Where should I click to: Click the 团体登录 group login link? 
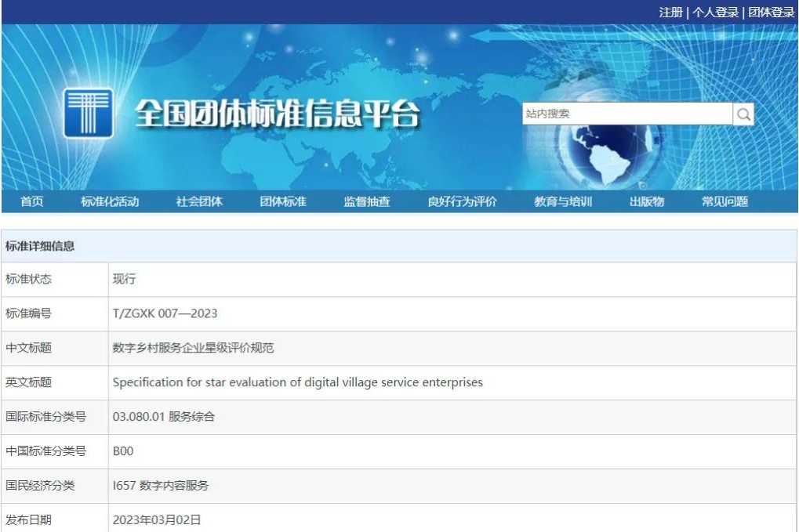click(x=771, y=13)
